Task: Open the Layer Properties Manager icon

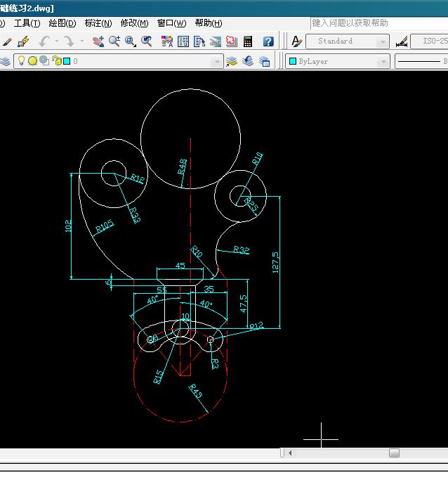Action: [5, 61]
